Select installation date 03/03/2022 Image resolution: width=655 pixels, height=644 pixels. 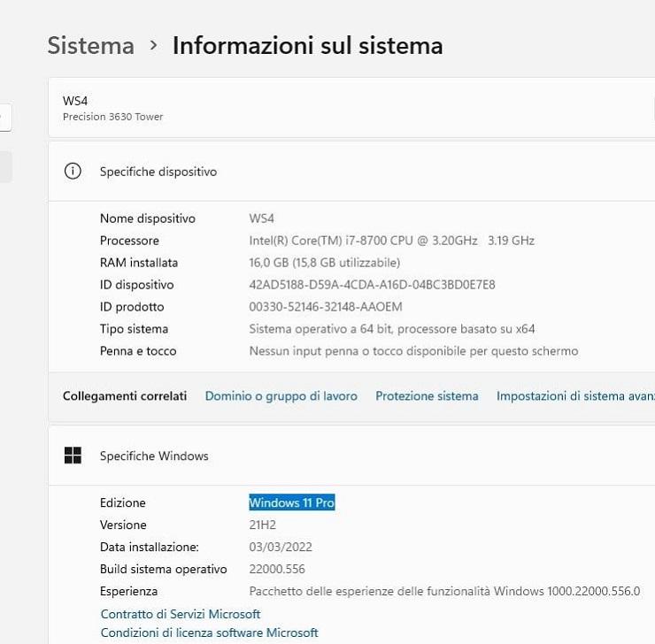coord(281,547)
